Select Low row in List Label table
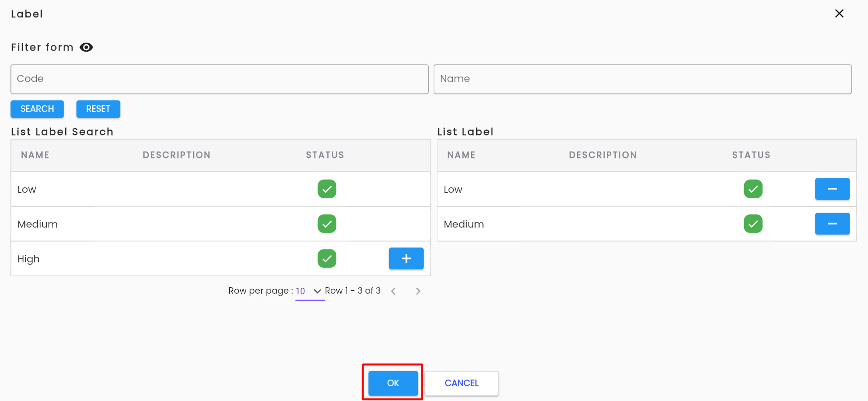The image size is (868, 401). (x=647, y=189)
